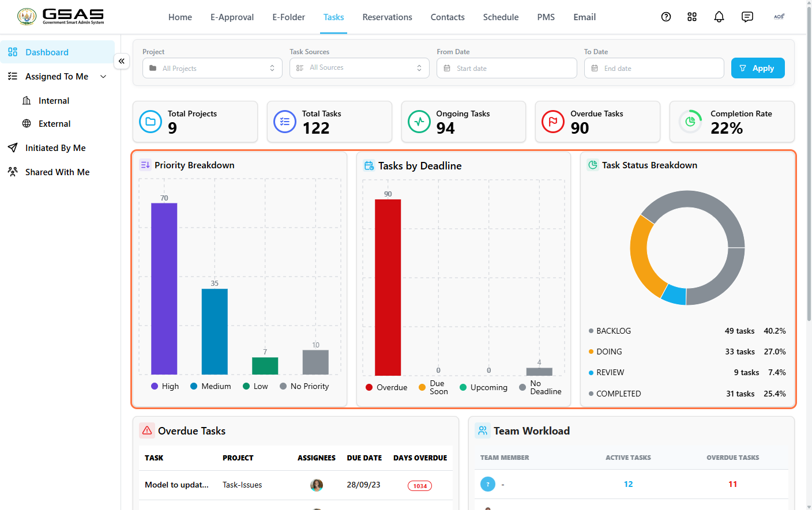The width and height of the screenshot is (812, 510).
Task: Click the Overdue Tasks warning triangle icon
Action: point(147,430)
